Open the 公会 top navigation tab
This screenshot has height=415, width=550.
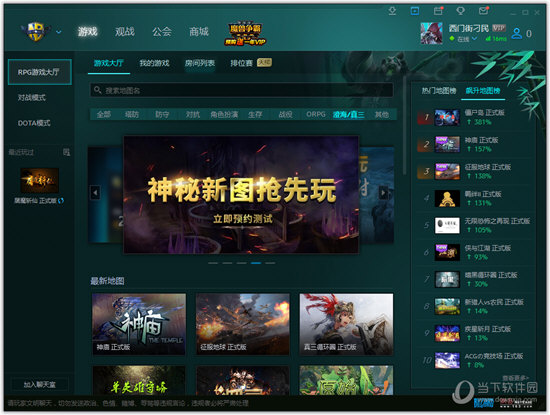click(162, 32)
